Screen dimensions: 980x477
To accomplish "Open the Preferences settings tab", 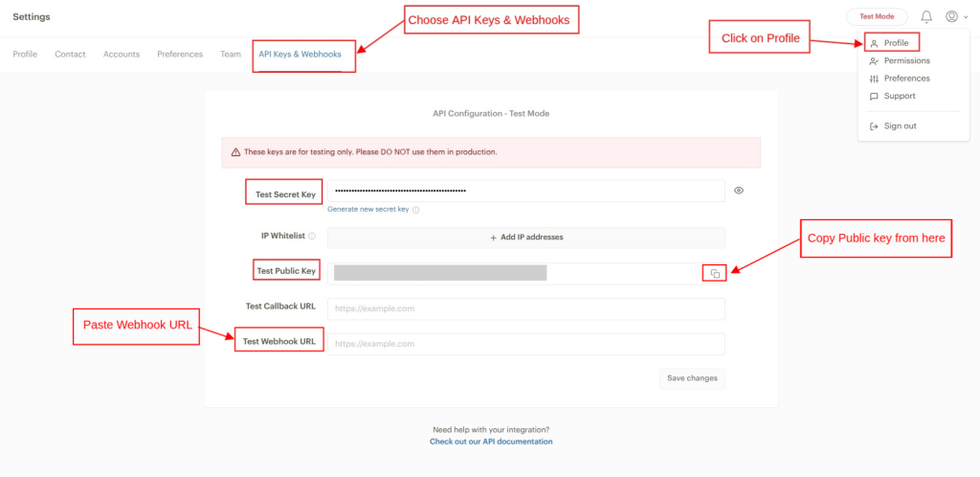I will (180, 55).
